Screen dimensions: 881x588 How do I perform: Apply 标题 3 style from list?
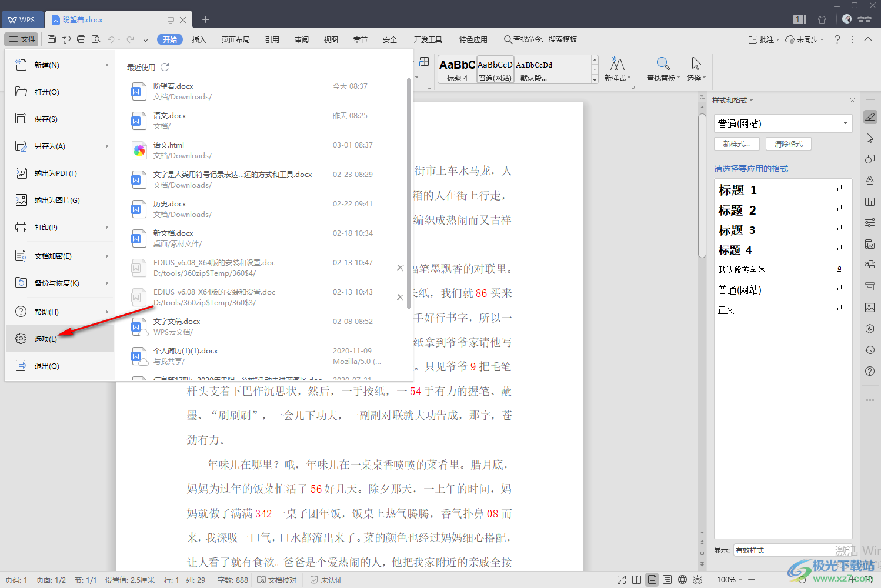(781, 230)
